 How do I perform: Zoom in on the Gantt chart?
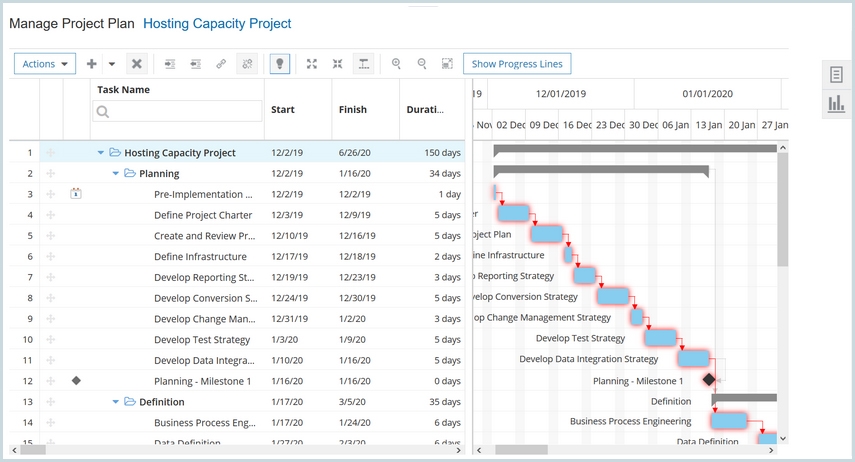click(x=397, y=64)
